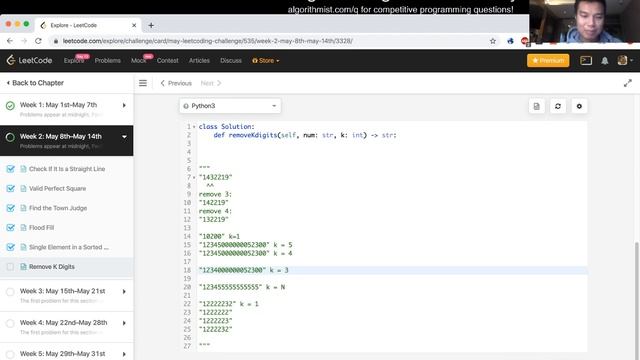Open Explore in the navbar
Image resolution: width=640 pixels, height=360 pixels.
click(x=74, y=60)
